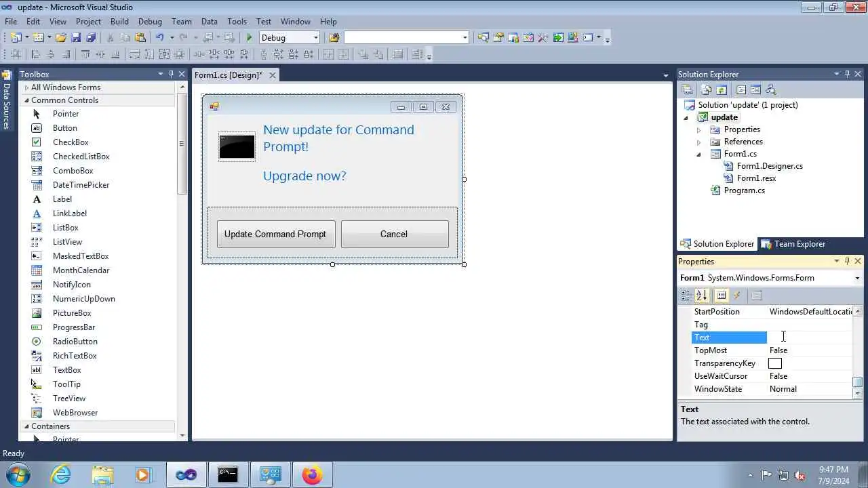868x488 pixels.
Task: Expand Properties node in Solution Explorer
Action: click(x=699, y=129)
